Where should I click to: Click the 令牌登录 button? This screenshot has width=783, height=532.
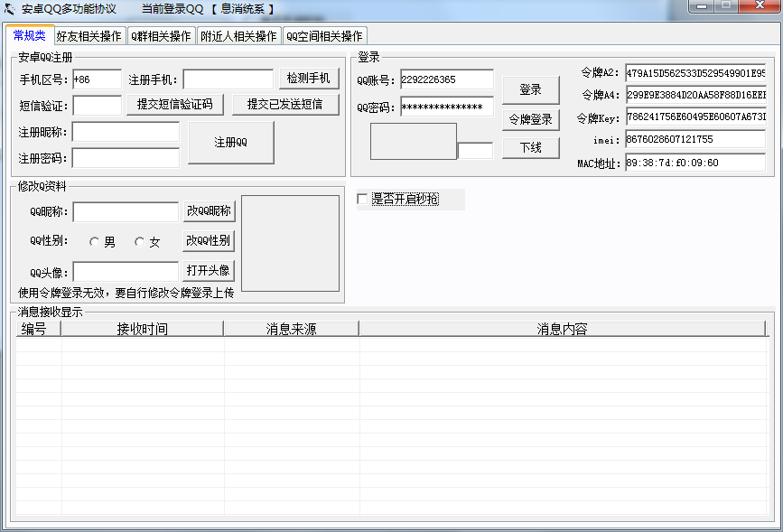[x=531, y=120]
